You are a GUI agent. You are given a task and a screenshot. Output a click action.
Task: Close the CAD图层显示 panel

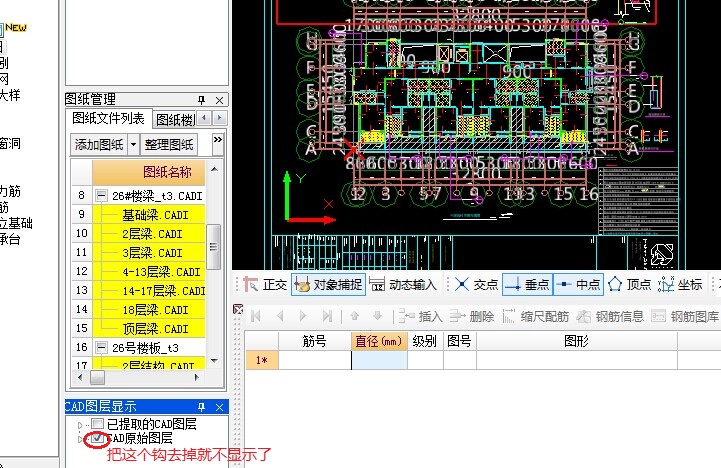coord(219,407)
